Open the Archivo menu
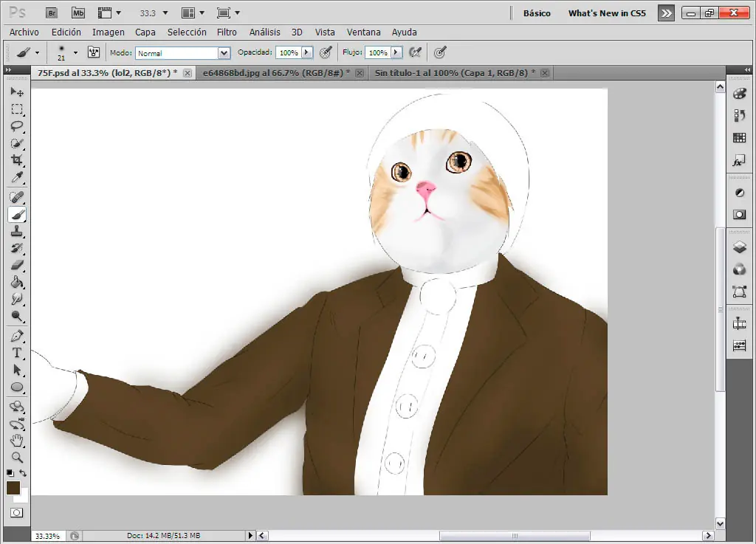This screenshot has width=756, height=544. pos(24,32)
